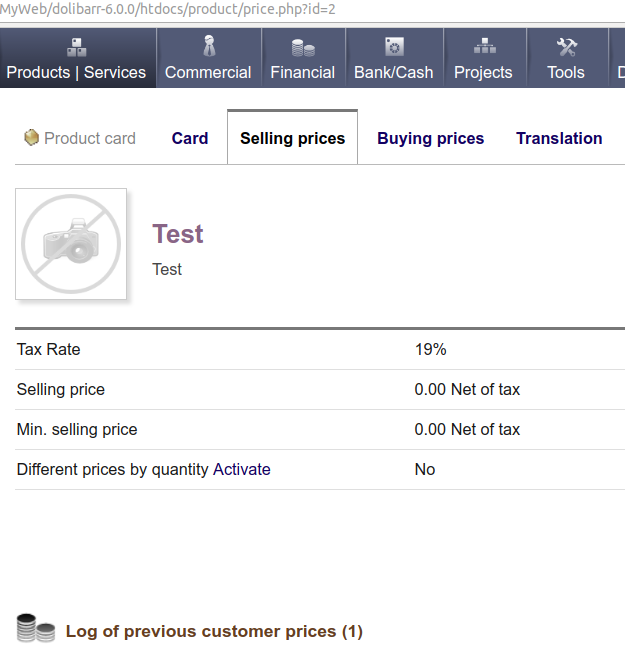This screenshot has height=656, width=625.
Task: Select the Selling prices tab
Action: pyautogui.click(x=292, y=138)
